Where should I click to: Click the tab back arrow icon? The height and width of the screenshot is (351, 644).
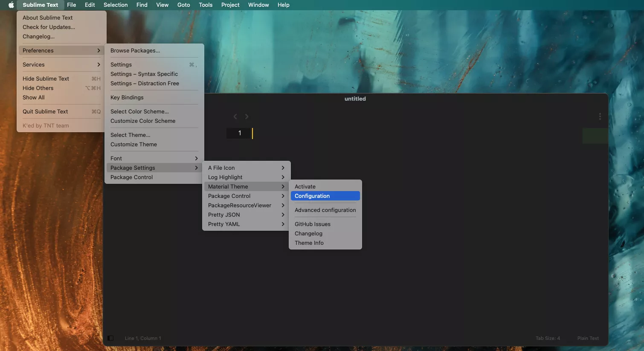(235, 116)
